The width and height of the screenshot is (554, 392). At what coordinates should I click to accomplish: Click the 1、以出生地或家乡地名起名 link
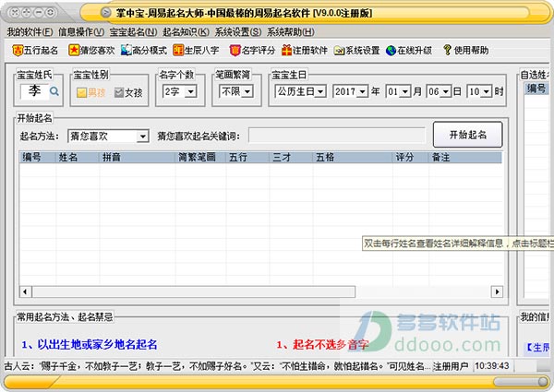point(90,344)
